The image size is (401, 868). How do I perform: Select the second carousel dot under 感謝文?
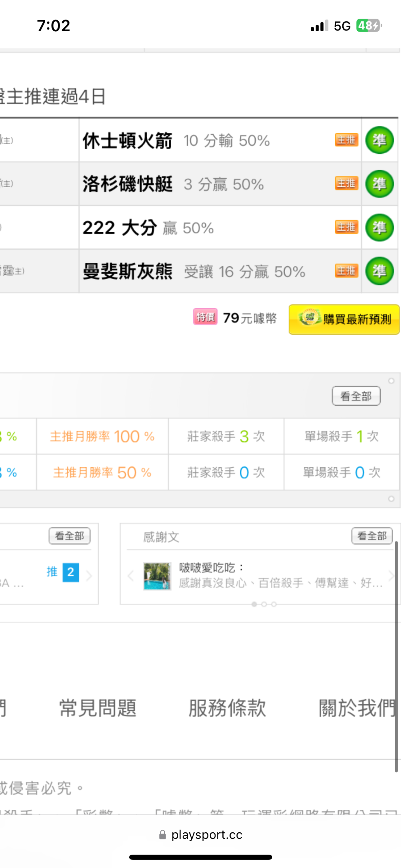(264, 604)
